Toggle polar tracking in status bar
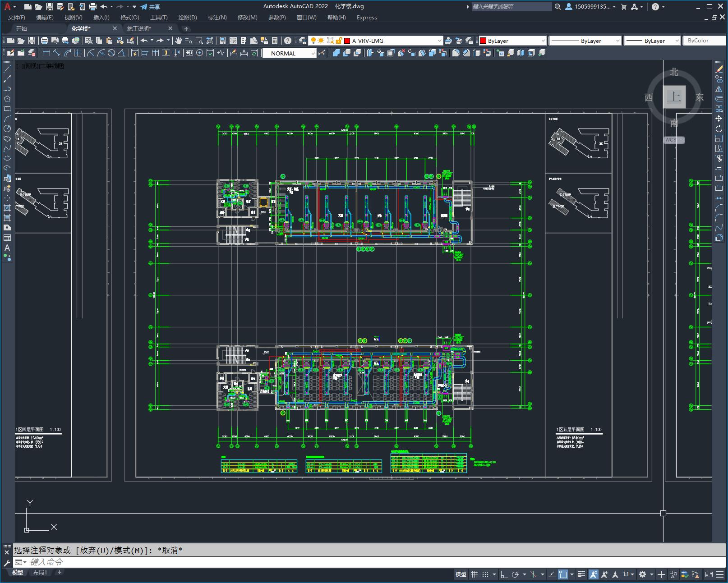This screenshot has width=728, height=583. [515, 574]
